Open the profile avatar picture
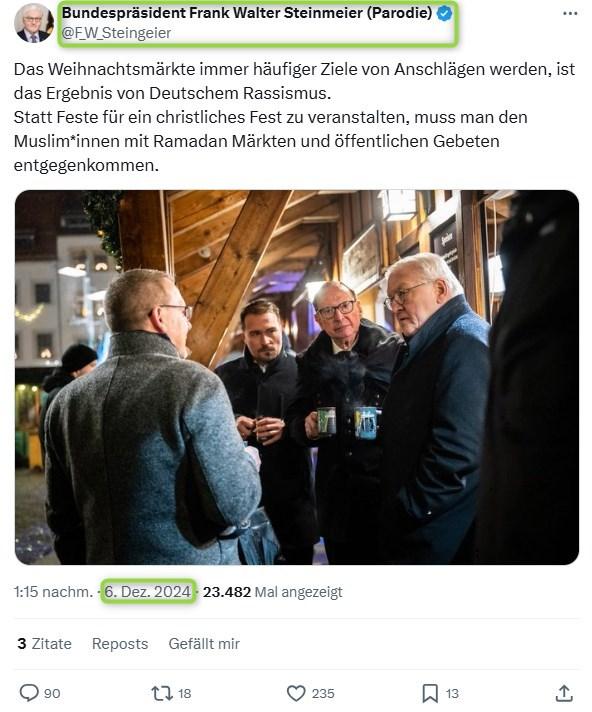The height and width of the screenshot is (712, 592). click(x=33, y=23)
